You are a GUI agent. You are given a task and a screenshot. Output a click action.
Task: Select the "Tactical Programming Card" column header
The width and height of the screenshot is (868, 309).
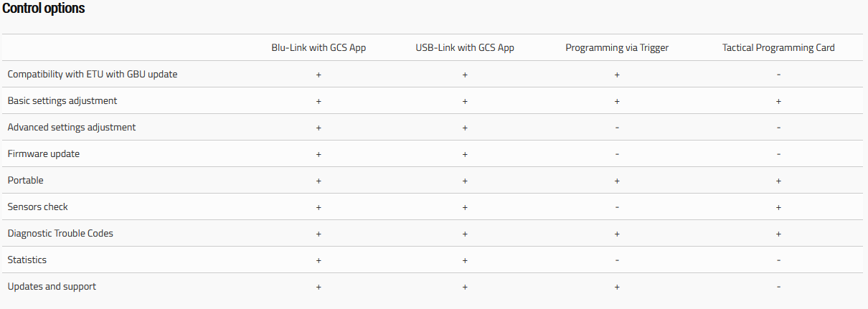[778, 48]
